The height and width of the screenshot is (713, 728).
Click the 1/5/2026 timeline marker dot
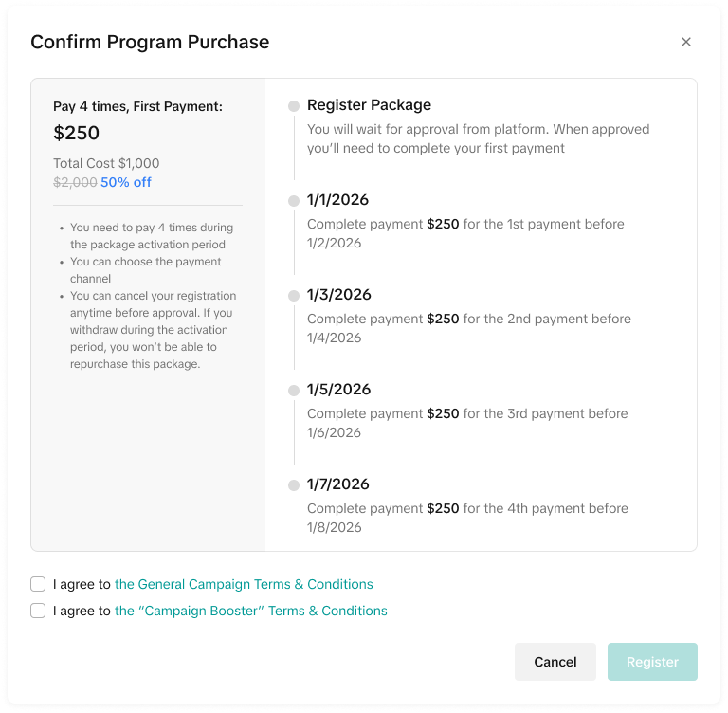click(x=294, y=391)
